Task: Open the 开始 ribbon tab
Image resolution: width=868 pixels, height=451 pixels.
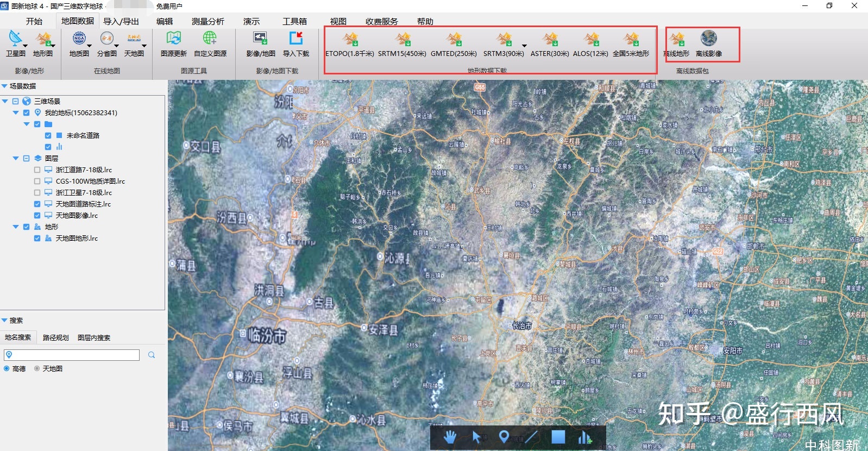Action: click(x=34, y=21)
